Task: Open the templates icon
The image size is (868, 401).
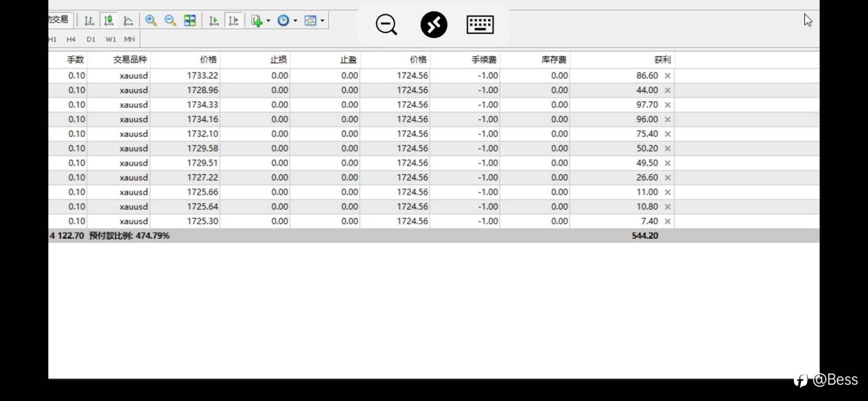Action: pyautogui.click(x=311, y=20)
